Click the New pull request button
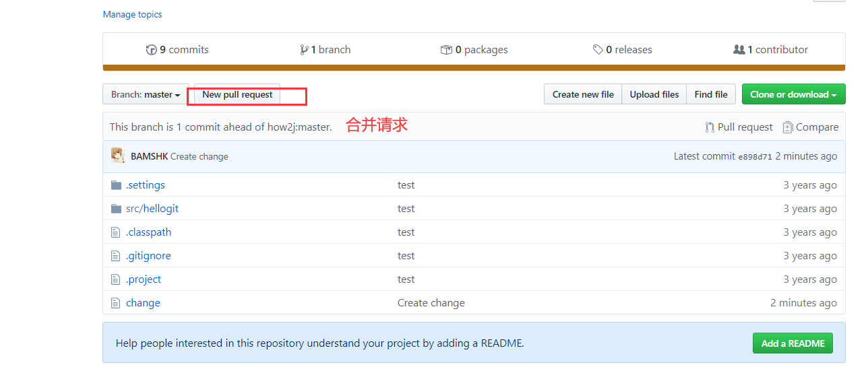Viewport: 868px width, 371px height. tap(237, 94)
